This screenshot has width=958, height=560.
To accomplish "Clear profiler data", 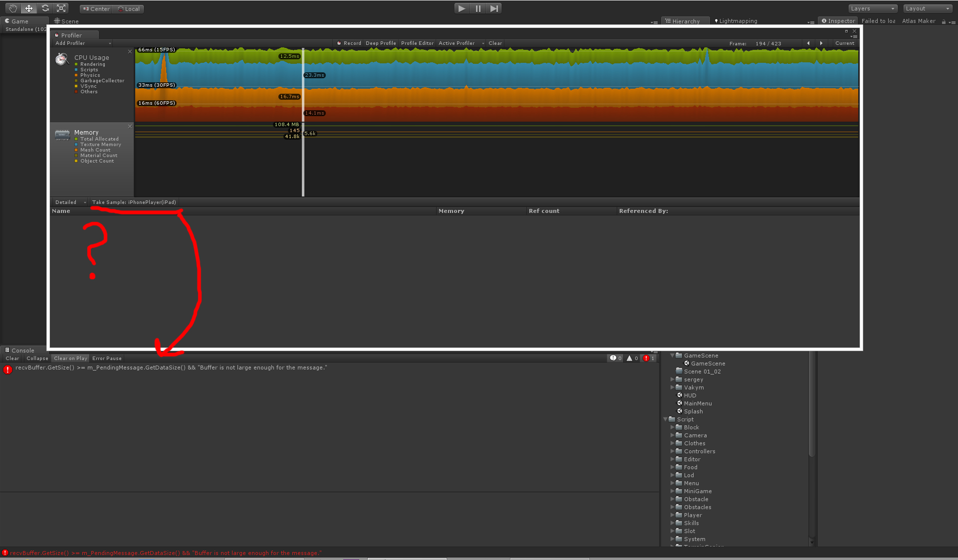I will (495, 43).
